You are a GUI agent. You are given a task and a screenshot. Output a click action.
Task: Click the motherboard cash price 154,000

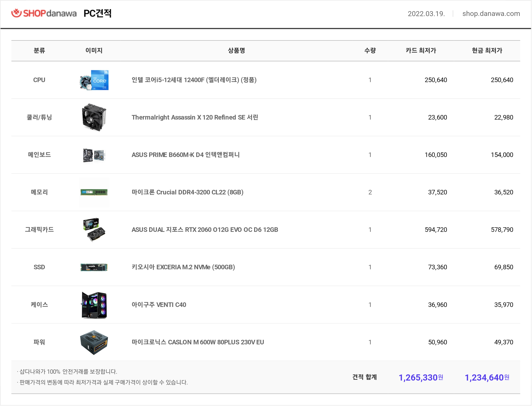(x=502, y=155)
